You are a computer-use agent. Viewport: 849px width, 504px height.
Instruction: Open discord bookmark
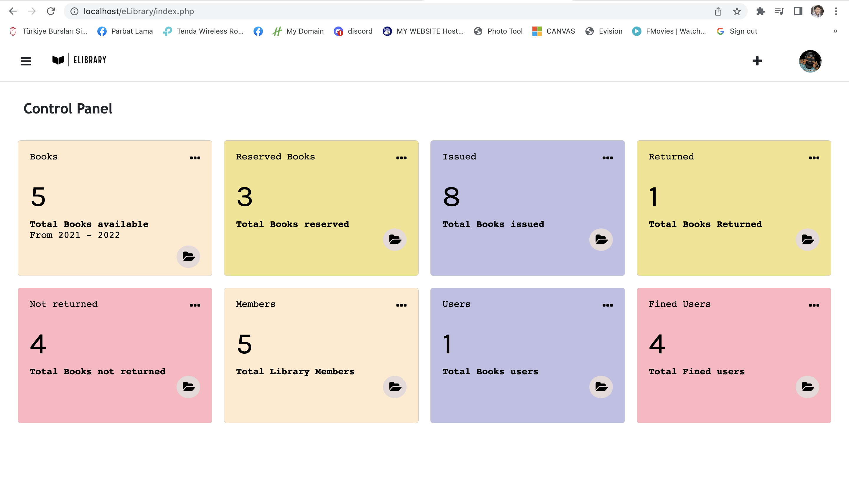coord(353,31)
